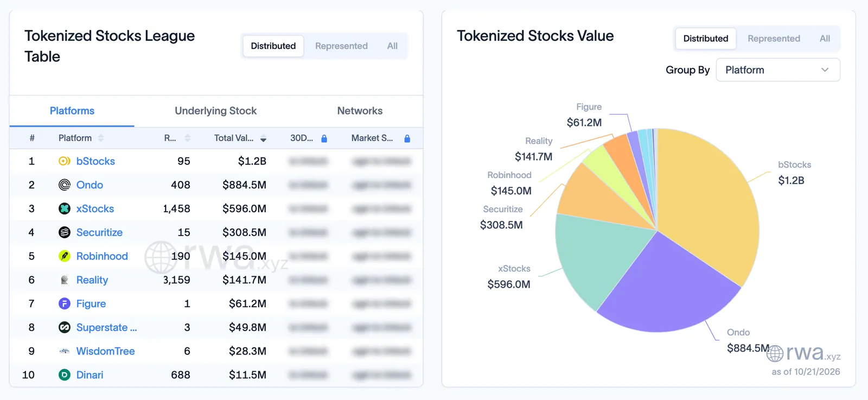Click the Reality platform logo icon
The width and height of the screenshot is (868, 400).
pos(64,280)
